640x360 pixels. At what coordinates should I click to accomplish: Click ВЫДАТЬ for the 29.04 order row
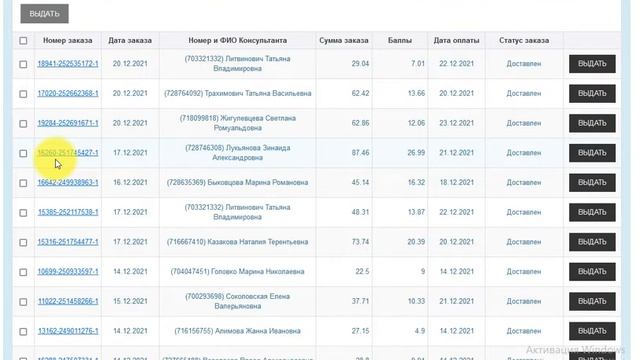pos(592,64)
